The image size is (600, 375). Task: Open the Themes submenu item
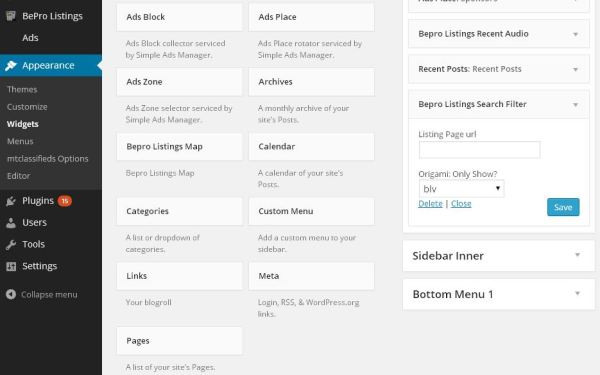[x=22, y=90]
